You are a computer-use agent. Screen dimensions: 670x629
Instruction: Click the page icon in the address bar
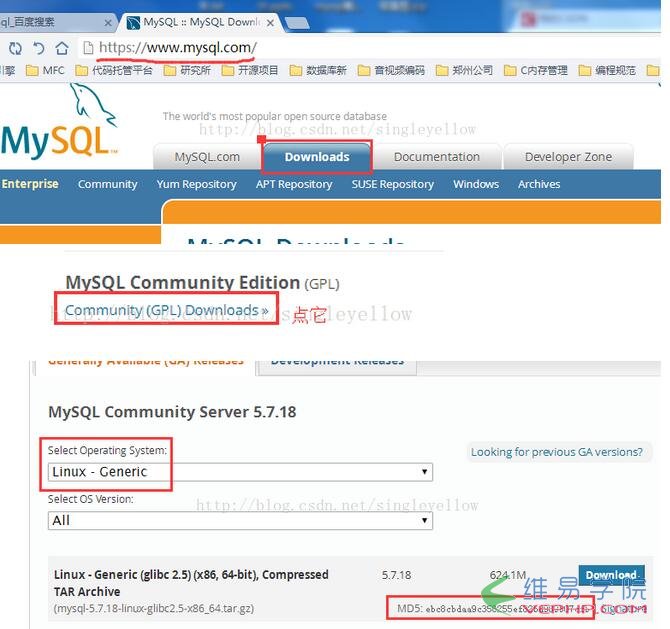88,48
